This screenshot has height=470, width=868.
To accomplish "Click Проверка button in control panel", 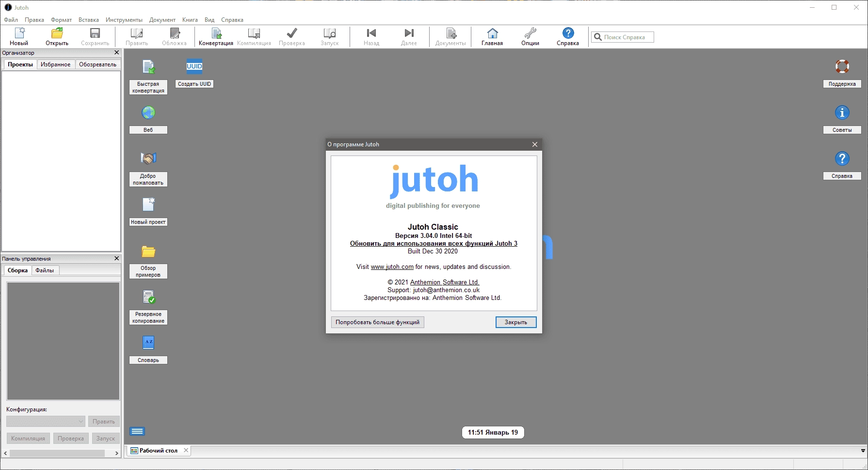I will tap(71, 439).
